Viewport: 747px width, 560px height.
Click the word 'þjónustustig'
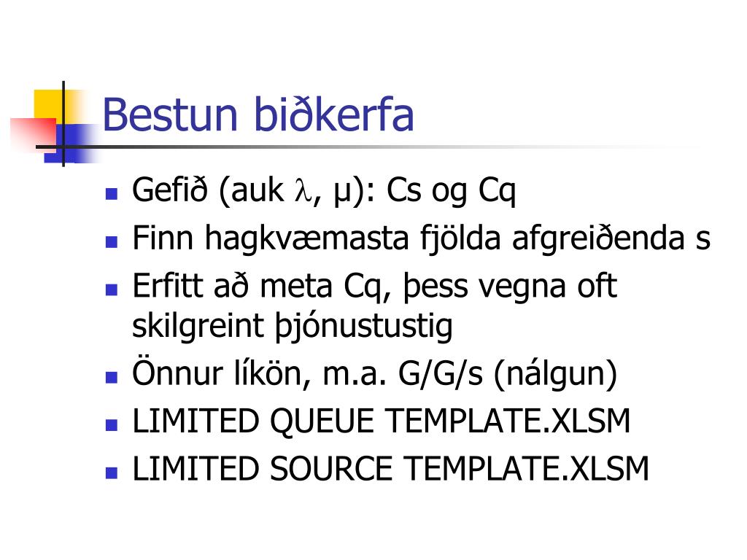coord(363,327)
